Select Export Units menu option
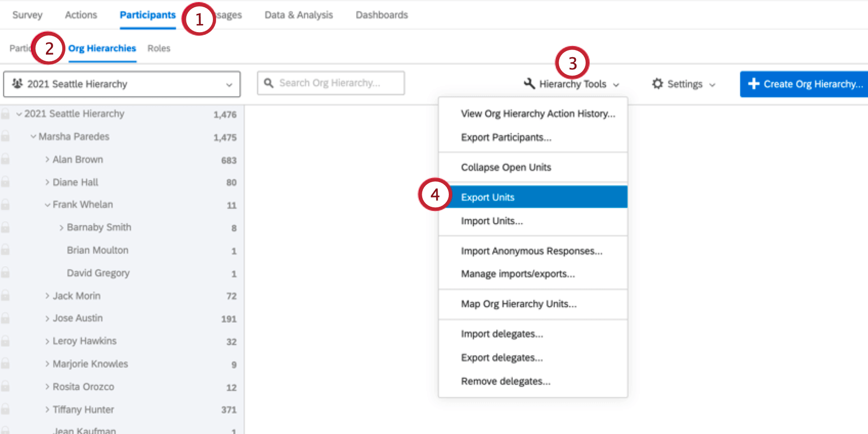The height and width of the screenshot is (434, 868). (488, 197)
